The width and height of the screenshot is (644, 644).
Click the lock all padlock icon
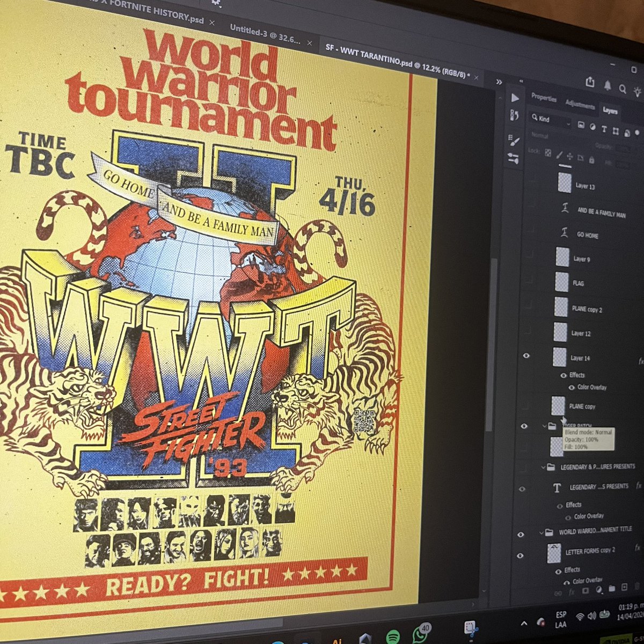tap(591, 159)
